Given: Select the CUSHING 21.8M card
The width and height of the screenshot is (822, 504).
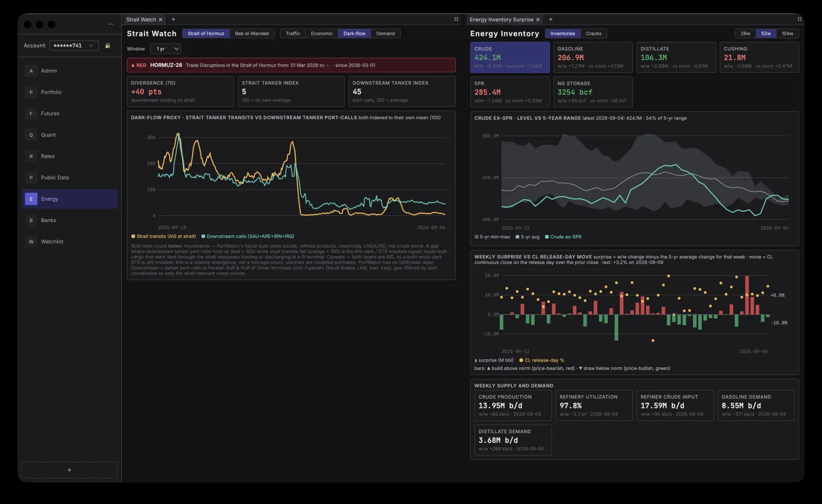Looking at the screenshot, I should [759, 58].
